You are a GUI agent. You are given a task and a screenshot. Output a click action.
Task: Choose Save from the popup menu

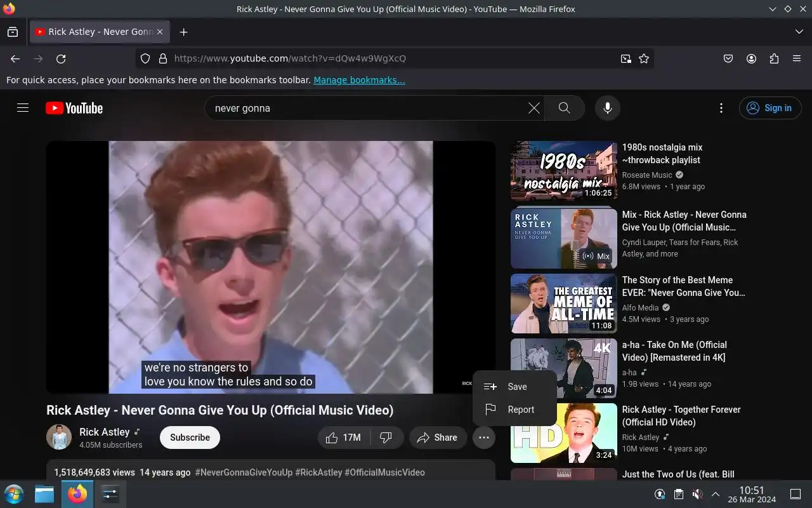(514, 387)
